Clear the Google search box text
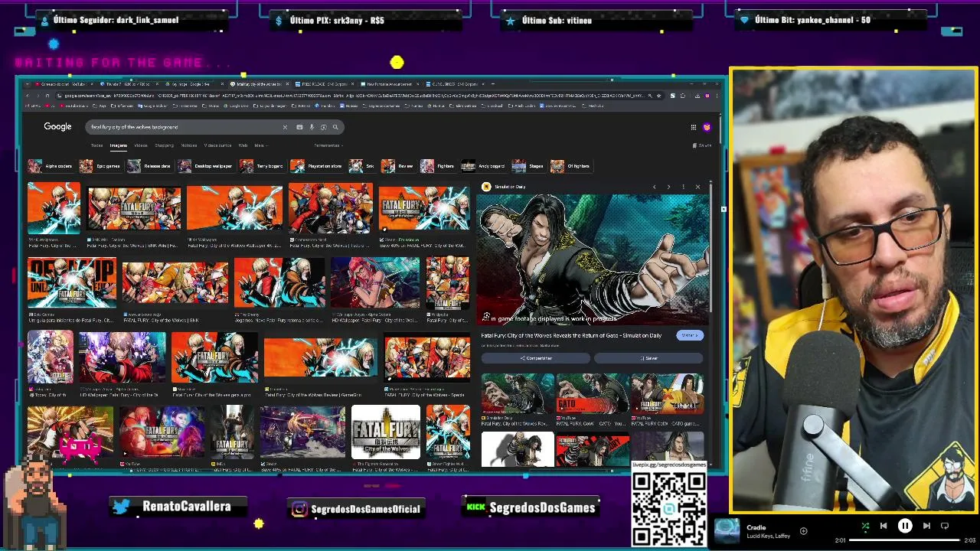 [285, 127]
